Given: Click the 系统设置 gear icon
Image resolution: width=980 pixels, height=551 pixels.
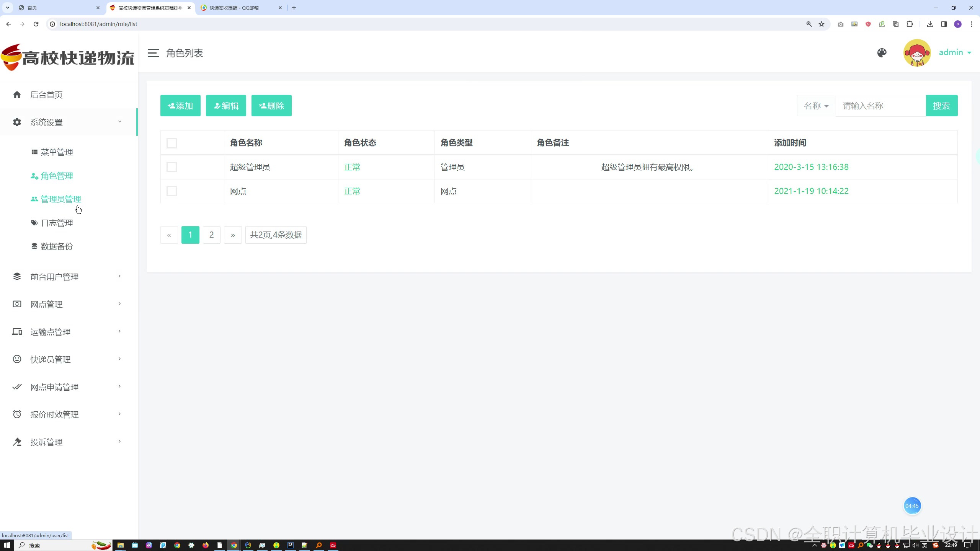Looking at the screenshot, I should pyautogui.click(x=17, y=122).
